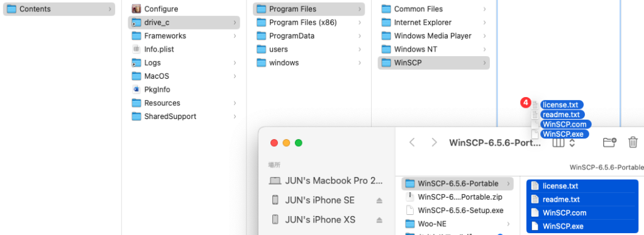Select the Windows Media Player folder
The height and width of the screenshot is (235, 644).
point(434,36)
